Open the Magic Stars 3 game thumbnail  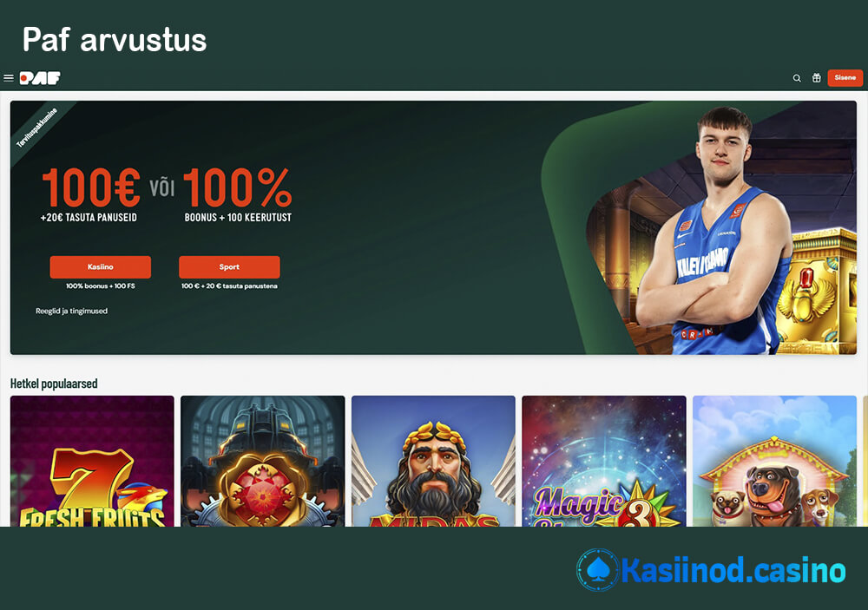click(x=604, y=461)
